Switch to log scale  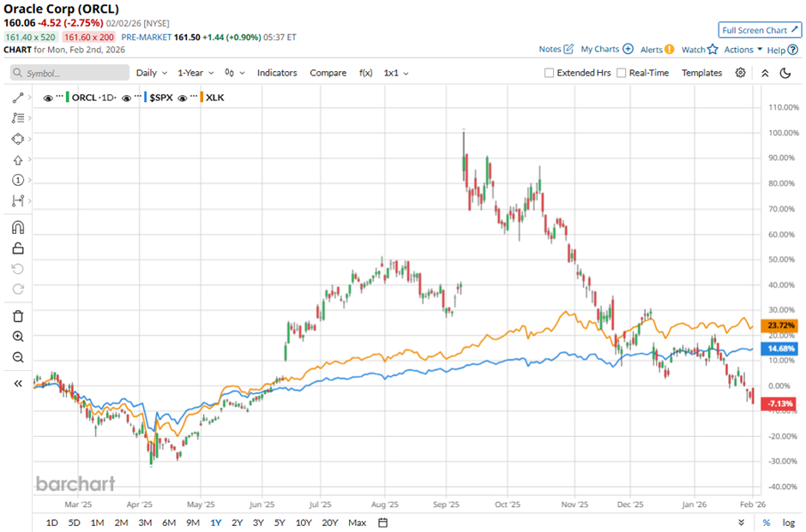[789, 523]
